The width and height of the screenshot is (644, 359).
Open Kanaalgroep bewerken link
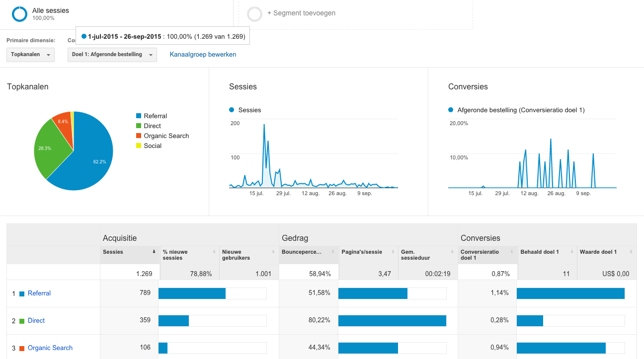(x=203, y=55)
